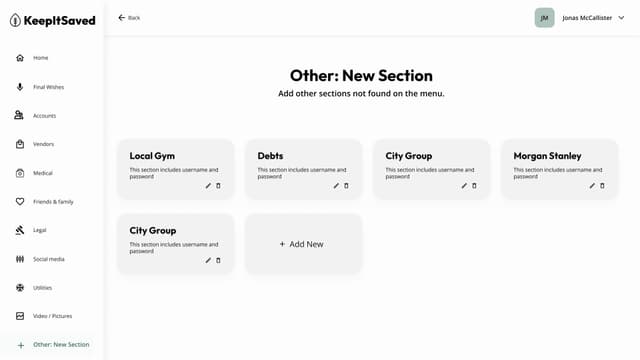Open the Accounts menu item
This screenshot has width=640, height=360.
click(44, 116)
